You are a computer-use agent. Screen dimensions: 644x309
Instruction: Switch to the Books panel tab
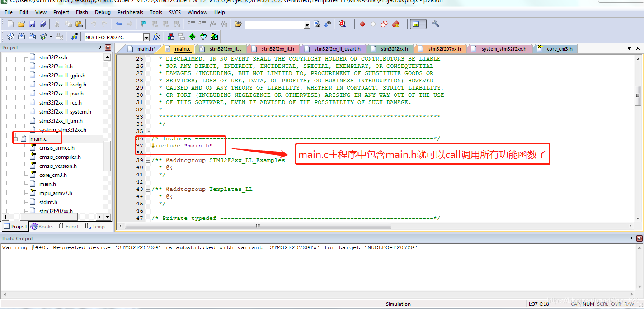click(42, 227)
